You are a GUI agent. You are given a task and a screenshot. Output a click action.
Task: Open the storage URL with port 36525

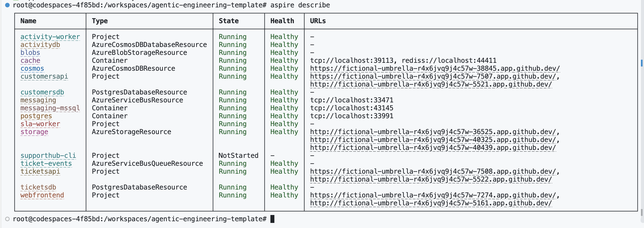433,132
